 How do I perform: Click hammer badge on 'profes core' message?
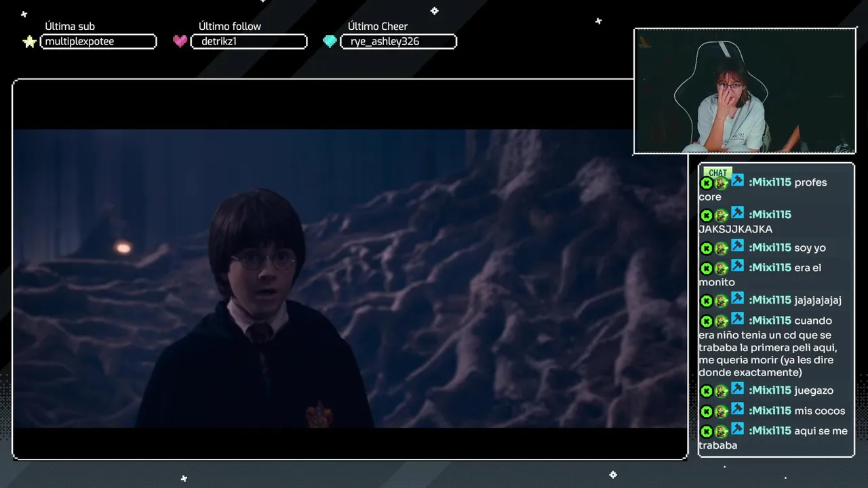pyautogui.click(x=737, y=181)
